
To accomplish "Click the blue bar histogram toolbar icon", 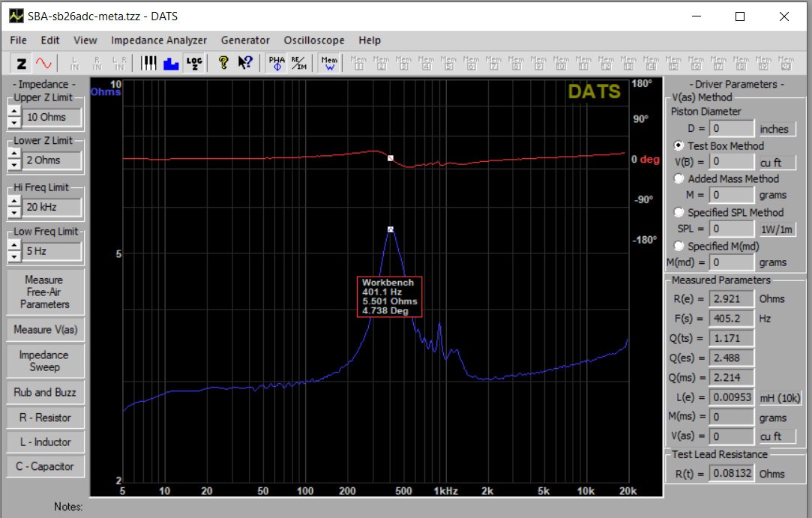I will [x=171, y=63].
